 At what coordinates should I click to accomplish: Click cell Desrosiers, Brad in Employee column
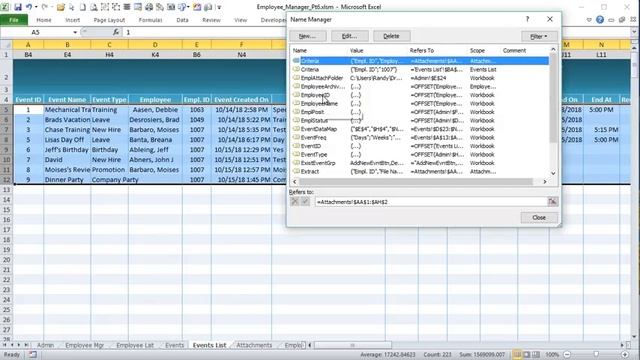tap(155, 120)
